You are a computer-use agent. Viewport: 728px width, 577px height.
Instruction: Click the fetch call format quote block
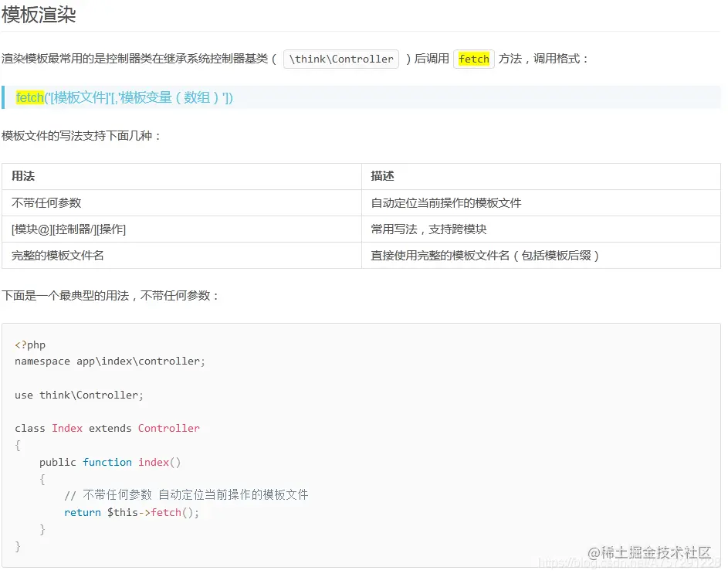click(361, 97)
